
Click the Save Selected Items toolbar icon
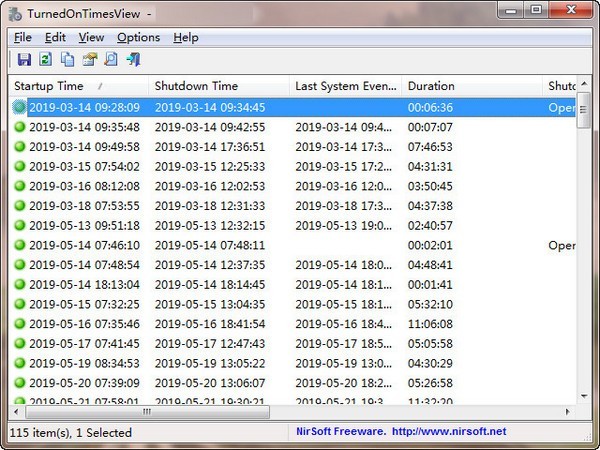pos(24,60)
